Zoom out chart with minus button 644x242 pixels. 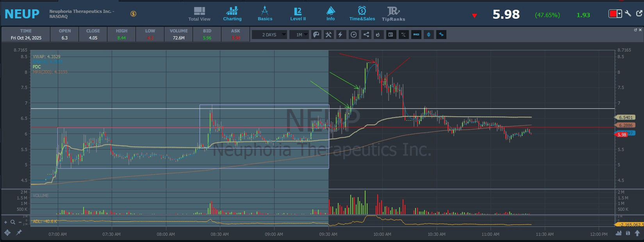(x=20, y=222)
